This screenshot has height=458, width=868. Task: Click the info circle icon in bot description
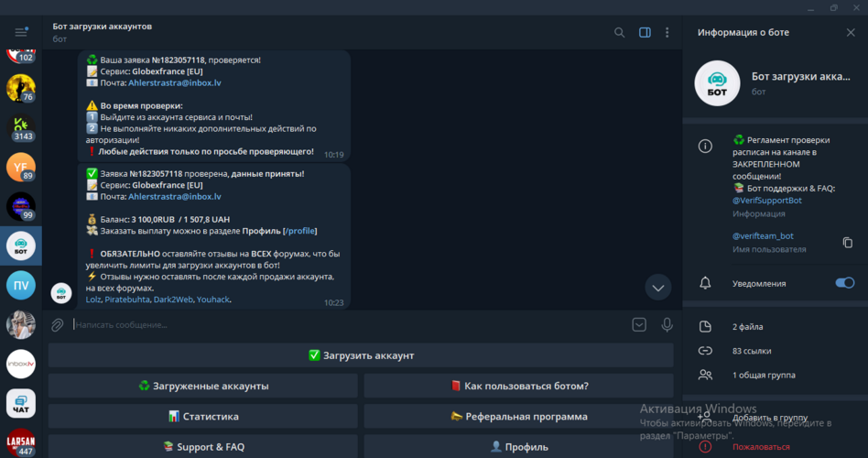705,147
